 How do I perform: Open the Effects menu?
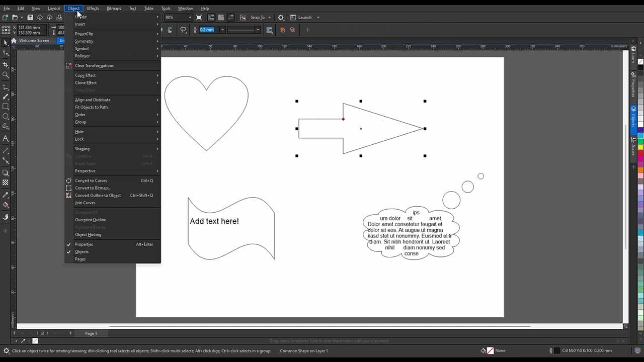point(93,9)
